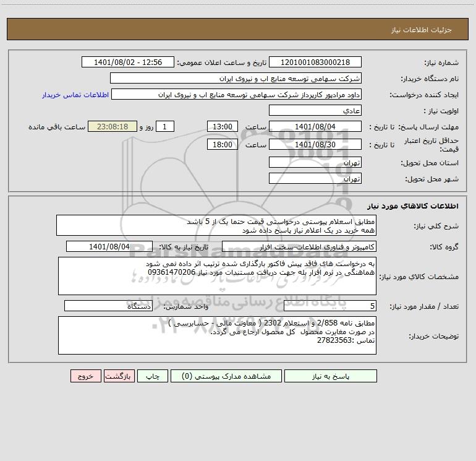Screen dimensions: 476x461
Task: Select the شماره نیاز field 1201001083000218
Action: click(315, 62)
